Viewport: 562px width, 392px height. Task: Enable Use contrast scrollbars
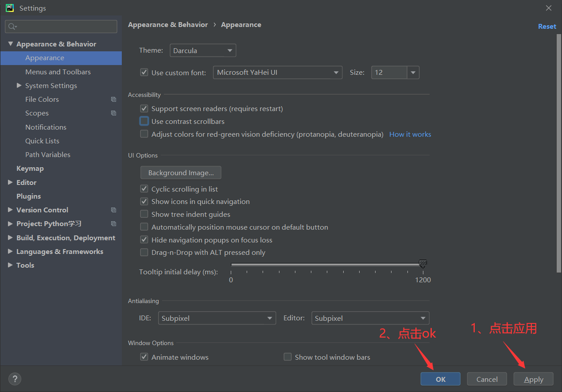pyautogui.click(x=144, y=121)
